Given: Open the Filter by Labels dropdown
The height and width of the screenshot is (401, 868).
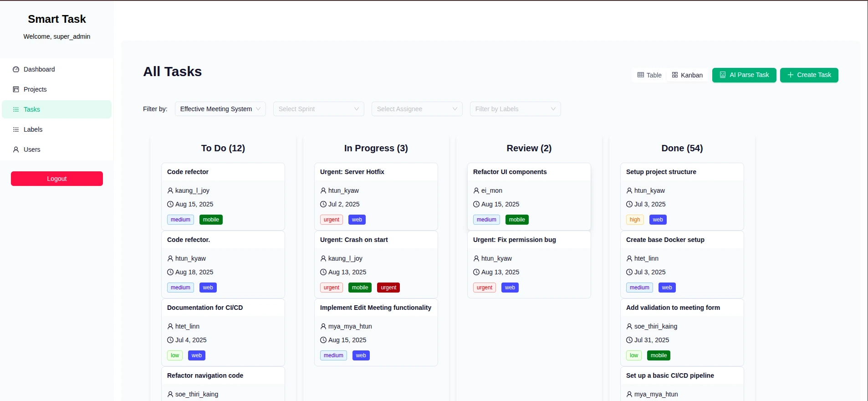Looking at the screenshot, I should click(x=515, y=109).
